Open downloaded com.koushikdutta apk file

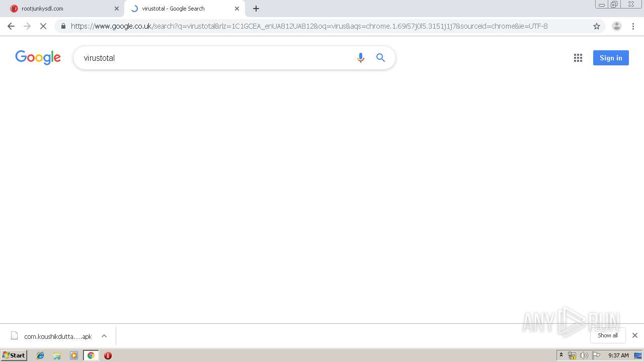tap(52, 336)
